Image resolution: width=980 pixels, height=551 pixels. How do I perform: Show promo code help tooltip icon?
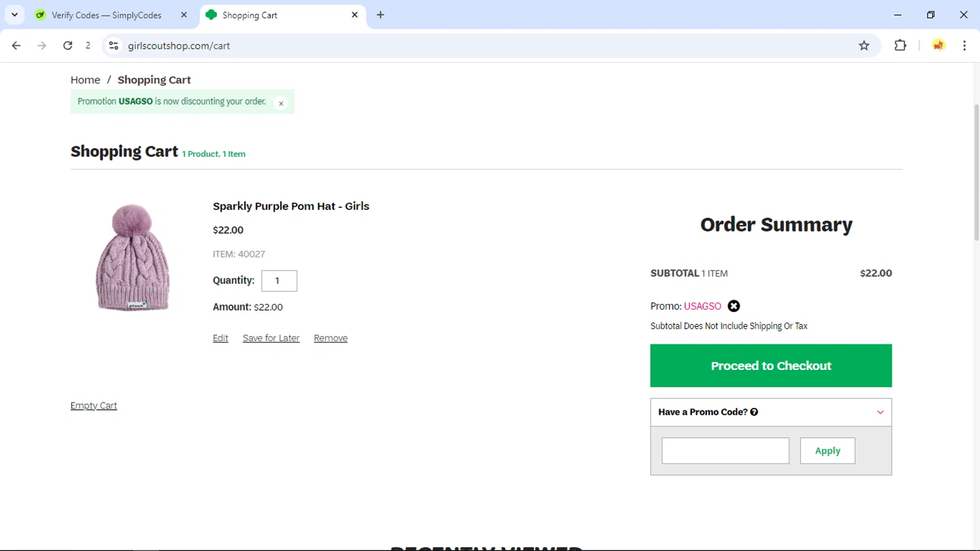coord(754,412)
